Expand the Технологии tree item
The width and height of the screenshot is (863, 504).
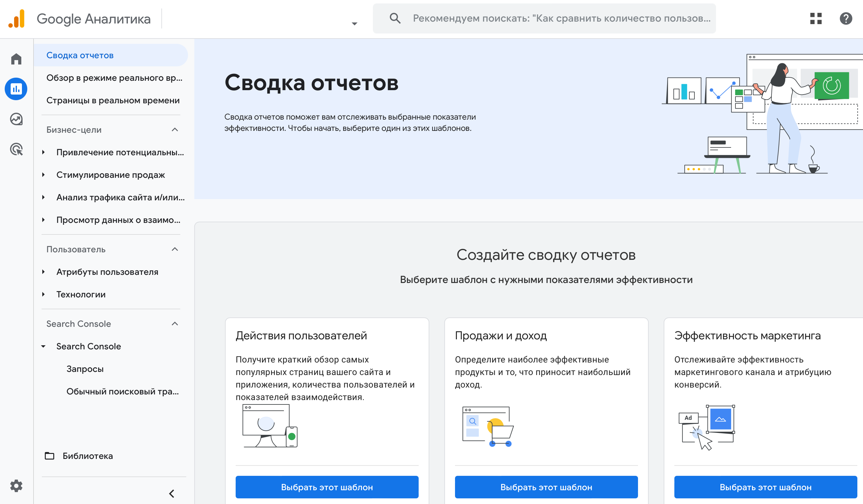point(44,294)
